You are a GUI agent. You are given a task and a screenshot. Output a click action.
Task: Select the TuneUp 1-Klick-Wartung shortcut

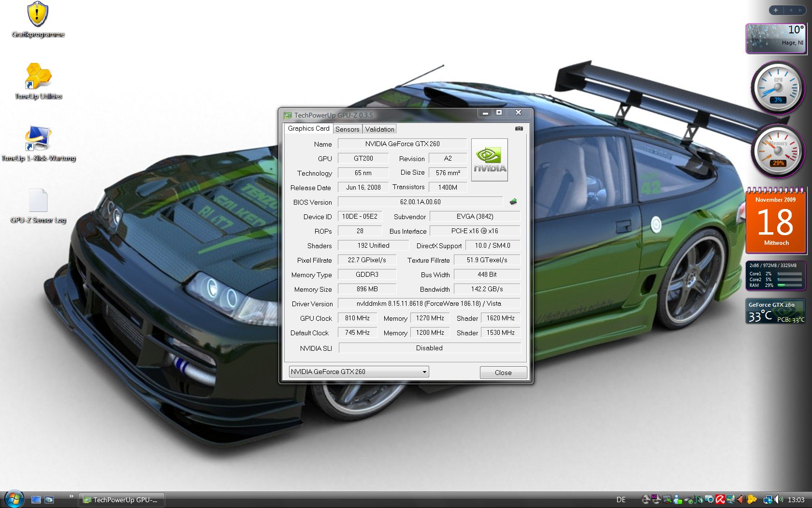[x=38, y=143]
